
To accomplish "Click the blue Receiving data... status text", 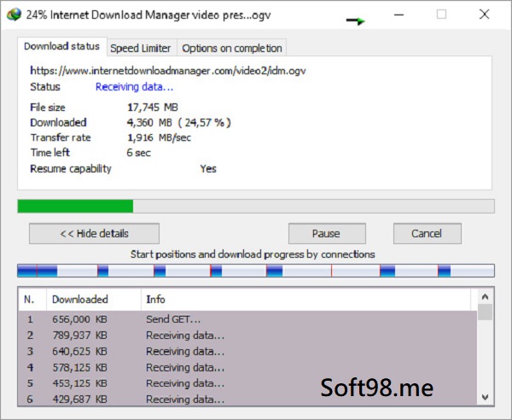I will pos(134,87).
